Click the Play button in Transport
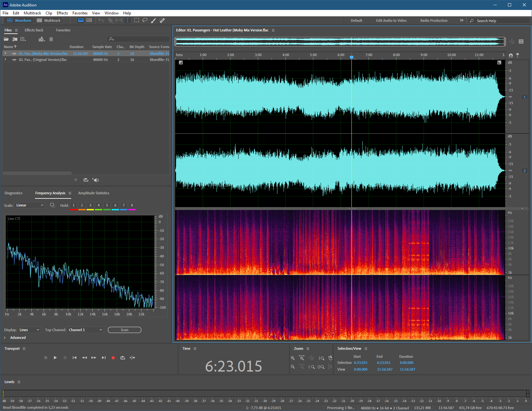 (x=55, y=358)
